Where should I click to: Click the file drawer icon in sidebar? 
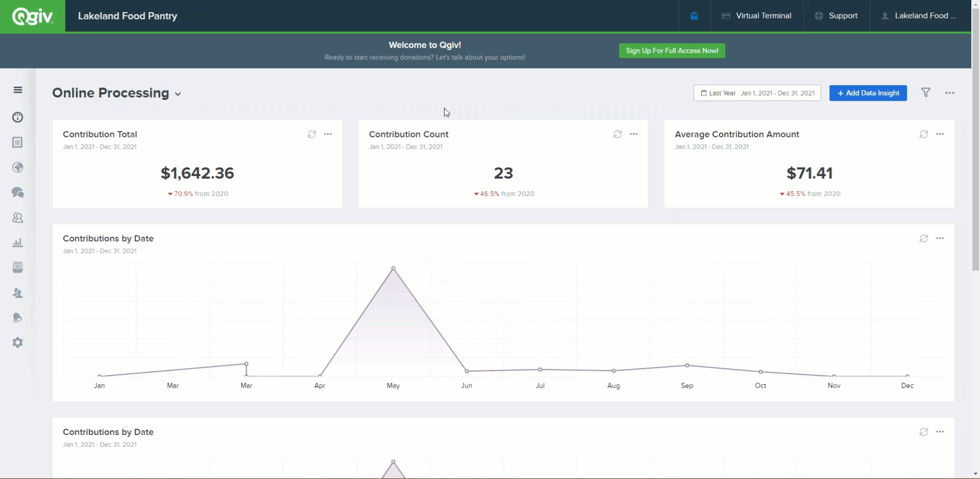[18, 268]
